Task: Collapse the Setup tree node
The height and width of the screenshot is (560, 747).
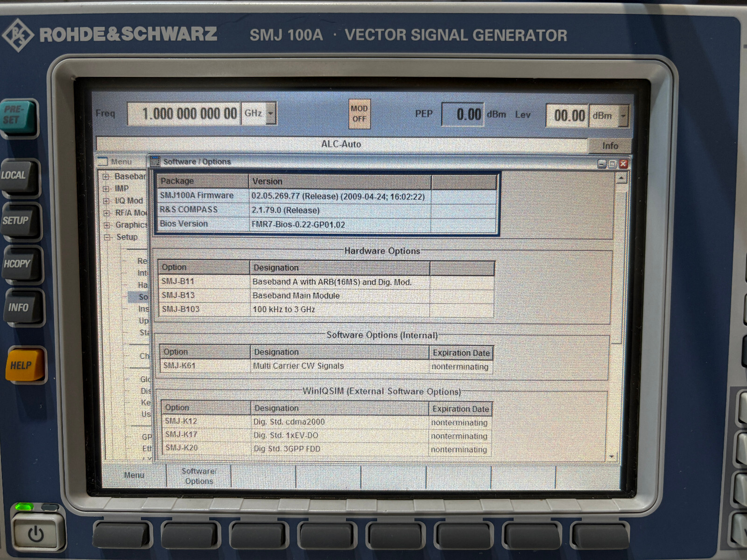Action: pos(107,237)
